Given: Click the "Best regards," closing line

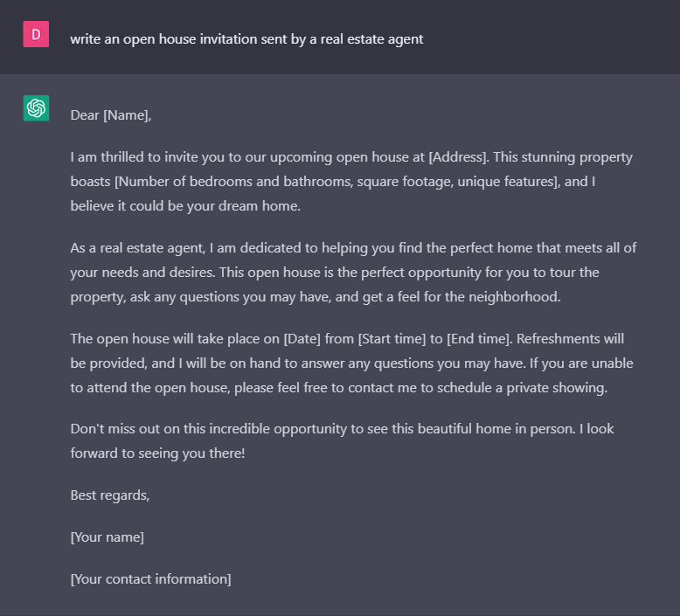Looking at the screenshot, I should 110,495.
